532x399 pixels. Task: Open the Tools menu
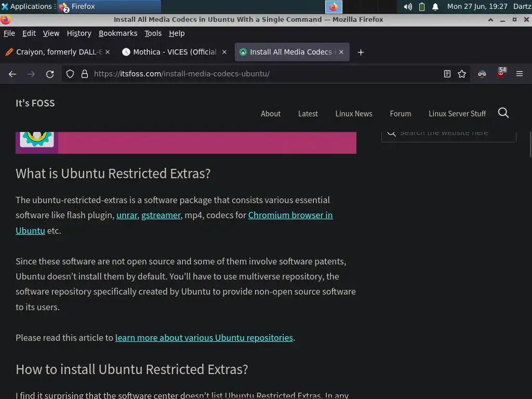point(153,33)
